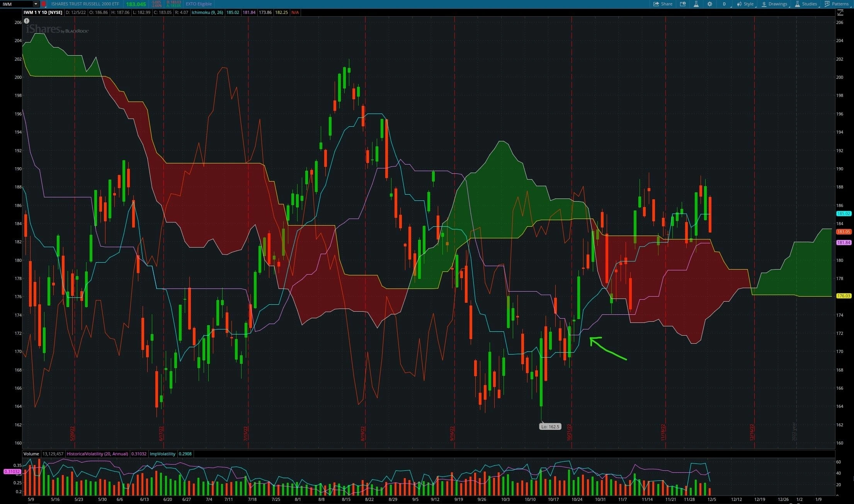Click the pink 0.31032 volatility value badge
Viewport: 854px width, 504px height.
pyautogui.click(x=12, y=472)
